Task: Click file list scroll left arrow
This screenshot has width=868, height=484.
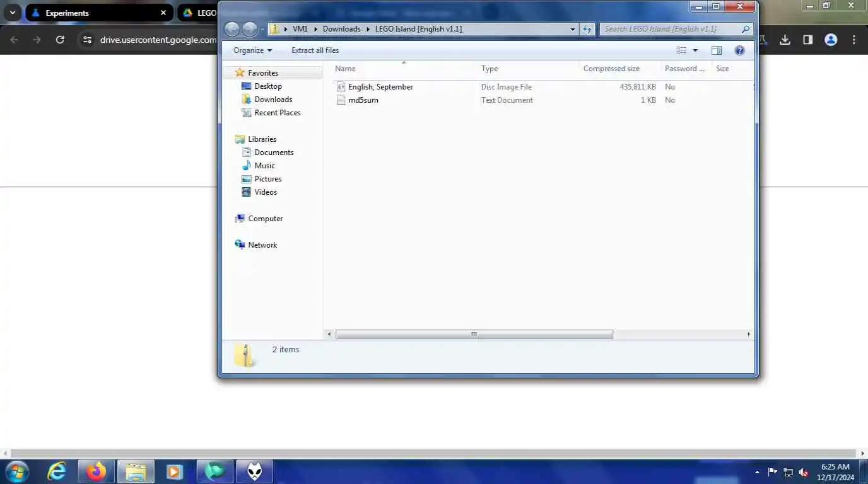Action: coord(329,334)
